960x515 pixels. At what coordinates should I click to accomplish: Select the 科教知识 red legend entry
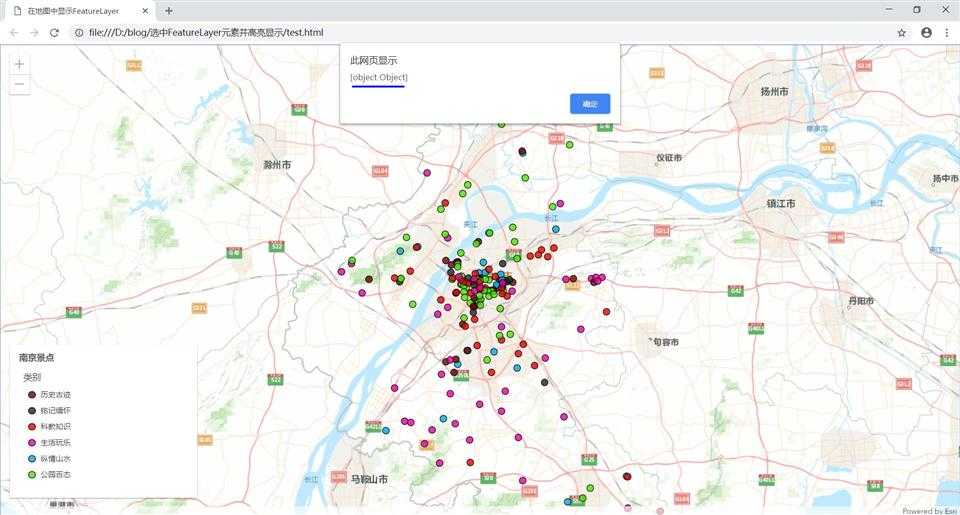click(50, 426)
